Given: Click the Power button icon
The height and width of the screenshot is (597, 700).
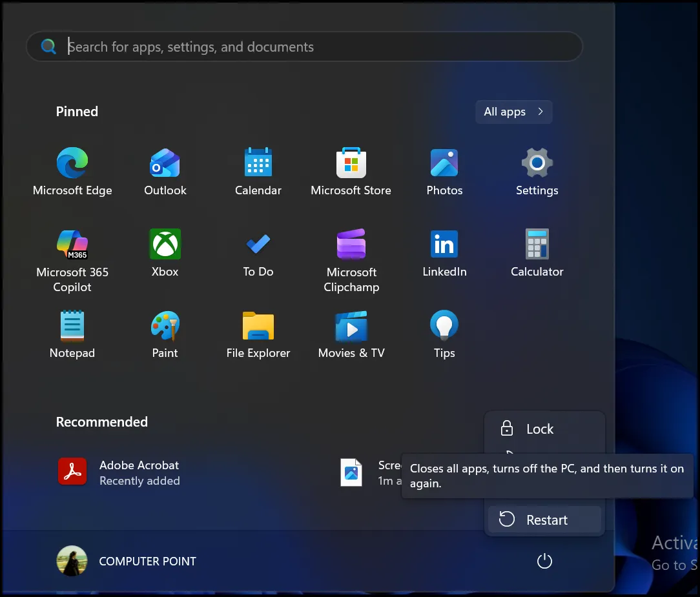Looking at the screenshot, I should 544,561.
